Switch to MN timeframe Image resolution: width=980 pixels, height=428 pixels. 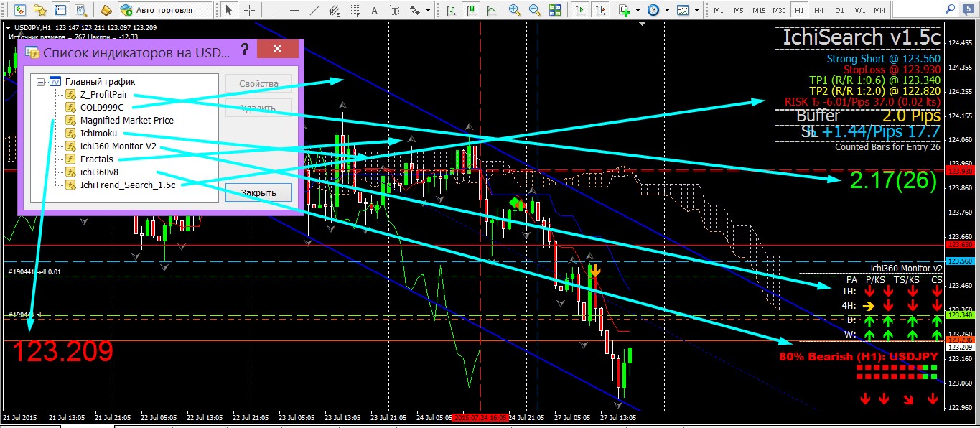[879, 10]
